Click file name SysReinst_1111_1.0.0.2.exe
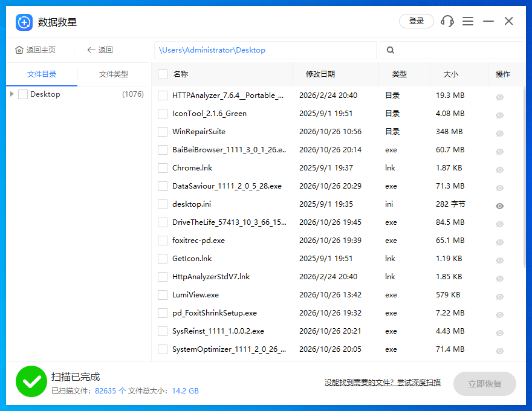Image resolution: width=532 pixels, height=411 pixels. tap(218, 331)
